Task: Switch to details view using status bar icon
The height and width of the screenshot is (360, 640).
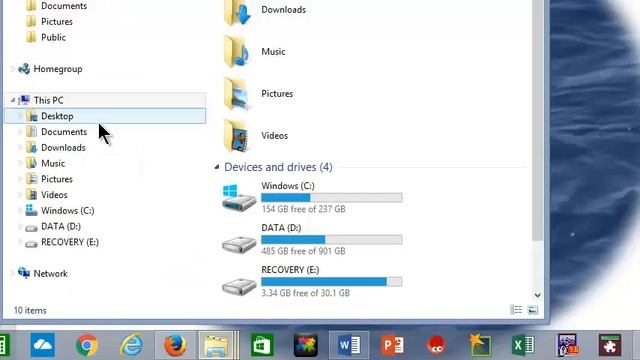Action: coord(516,310)
